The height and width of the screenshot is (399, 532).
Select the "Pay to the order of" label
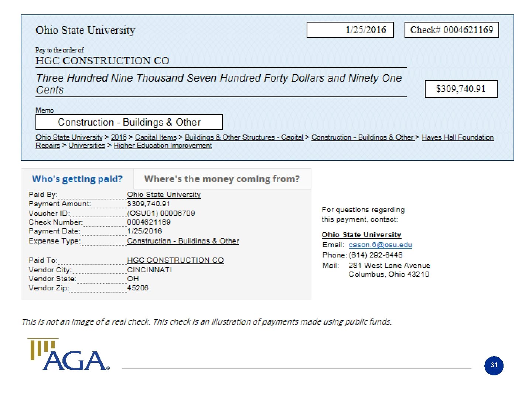click(x=59, y=50)
